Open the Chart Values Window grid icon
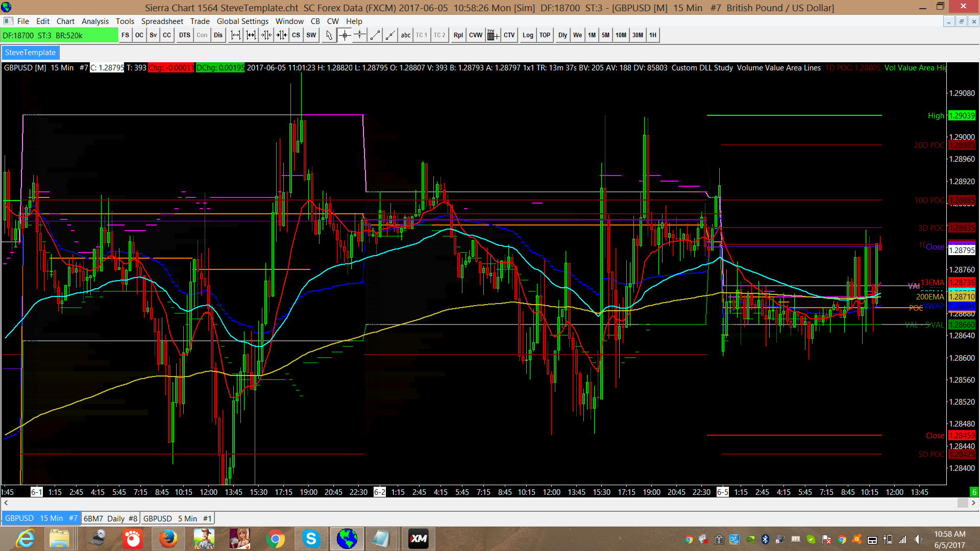Screen dimensions: 980x551 (493, 35)
